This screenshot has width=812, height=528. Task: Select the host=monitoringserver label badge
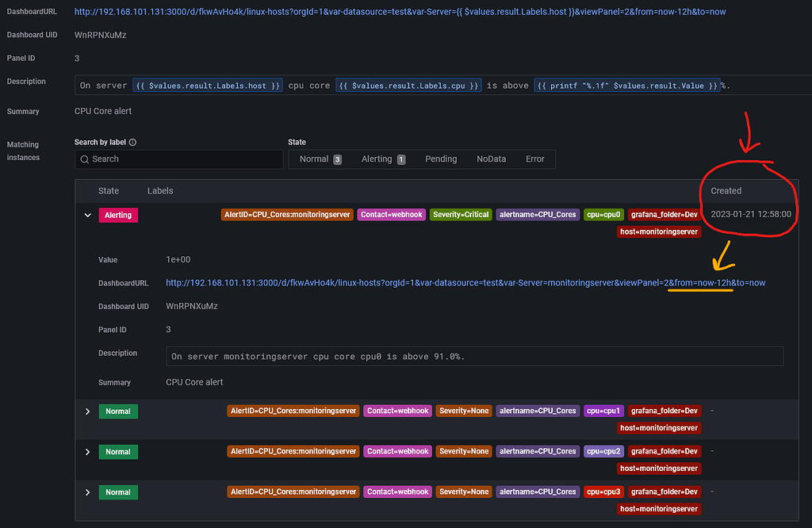point(659,231)
